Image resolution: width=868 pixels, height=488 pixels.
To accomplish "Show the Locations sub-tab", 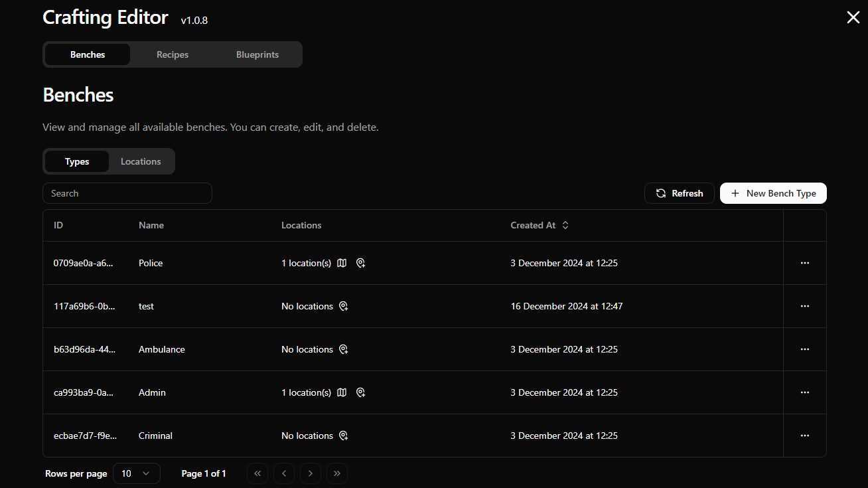I will click(x=141, y=161).
